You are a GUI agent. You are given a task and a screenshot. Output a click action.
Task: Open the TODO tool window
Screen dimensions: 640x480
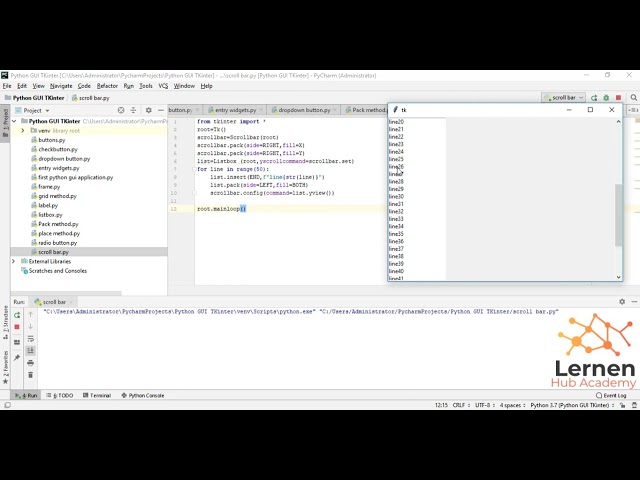pyautogui.click(x=60, y=396)
